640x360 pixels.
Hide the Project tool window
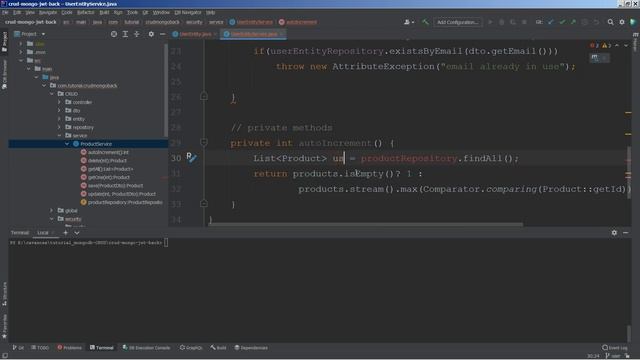(162, 34)
